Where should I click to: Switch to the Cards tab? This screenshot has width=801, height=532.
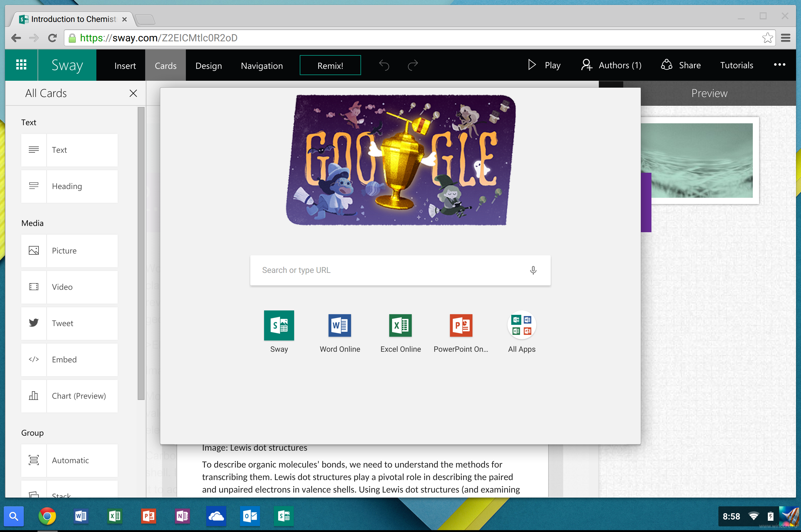click(166, 65)
